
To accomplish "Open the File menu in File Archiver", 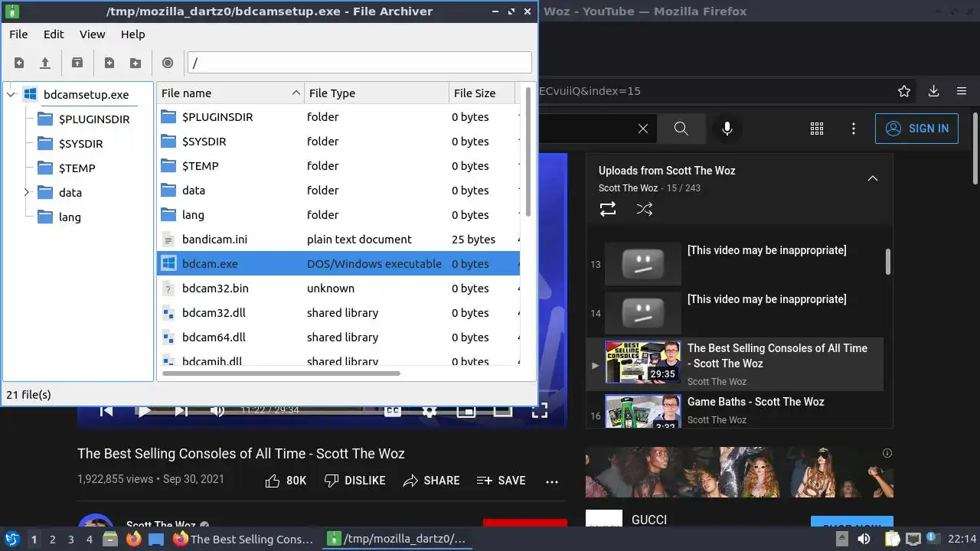I will [x=18, y=34].
